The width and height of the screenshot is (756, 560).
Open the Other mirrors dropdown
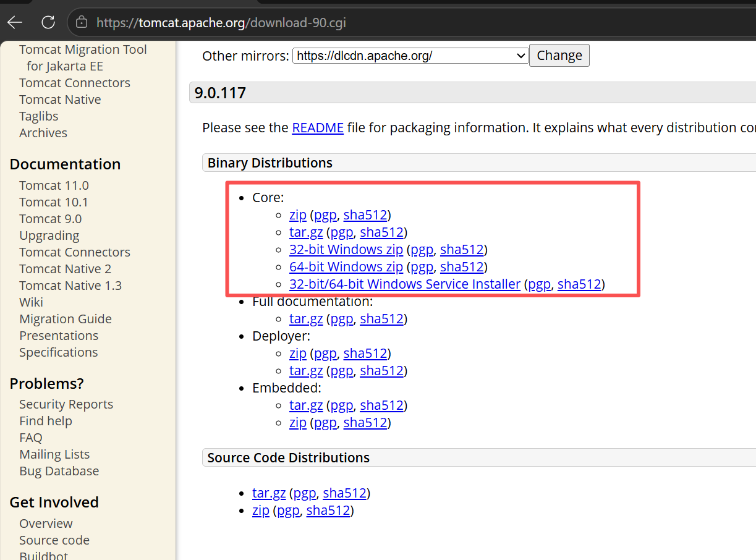click(410, 56)
